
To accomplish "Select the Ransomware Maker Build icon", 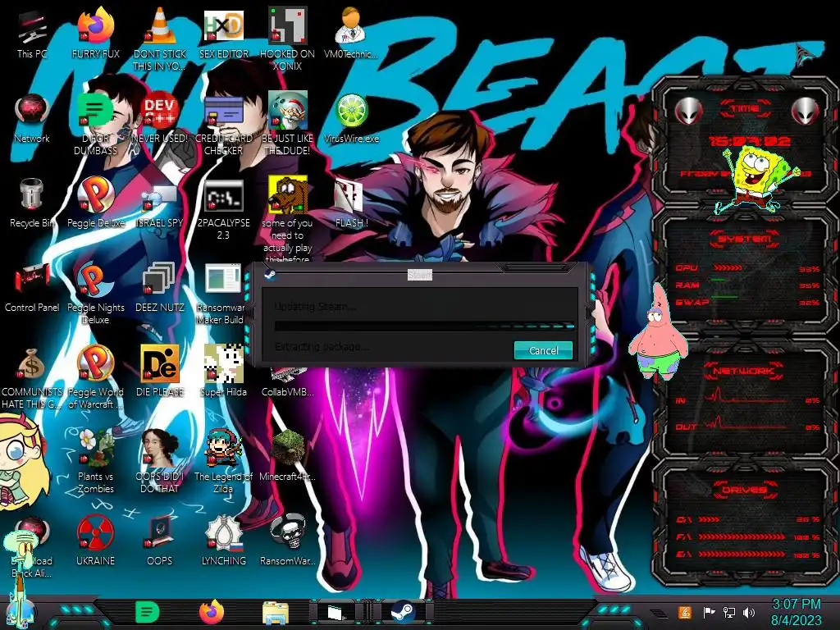I will pos(222,294).
